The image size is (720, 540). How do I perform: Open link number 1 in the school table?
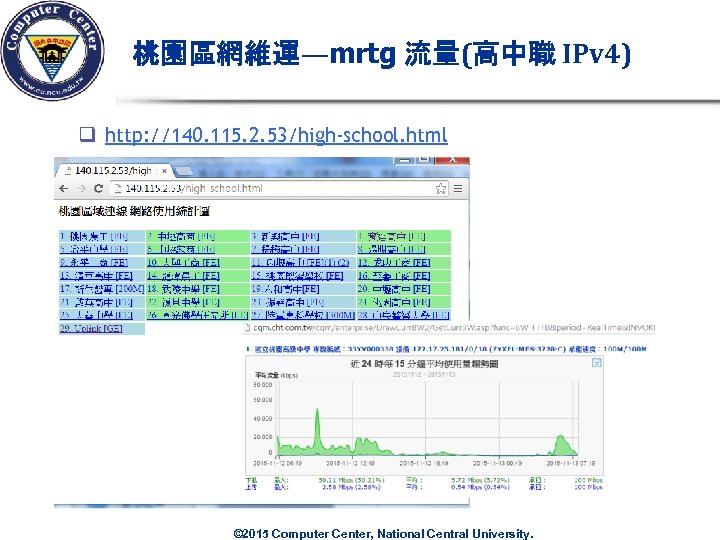pyautogui.click(x=94, y=236)
